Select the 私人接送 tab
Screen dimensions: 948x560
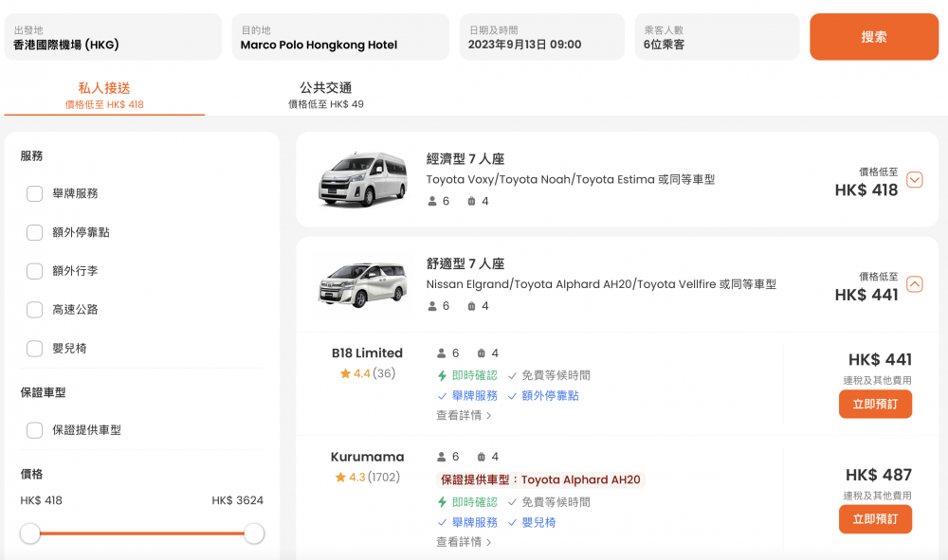tap(104, 95)
